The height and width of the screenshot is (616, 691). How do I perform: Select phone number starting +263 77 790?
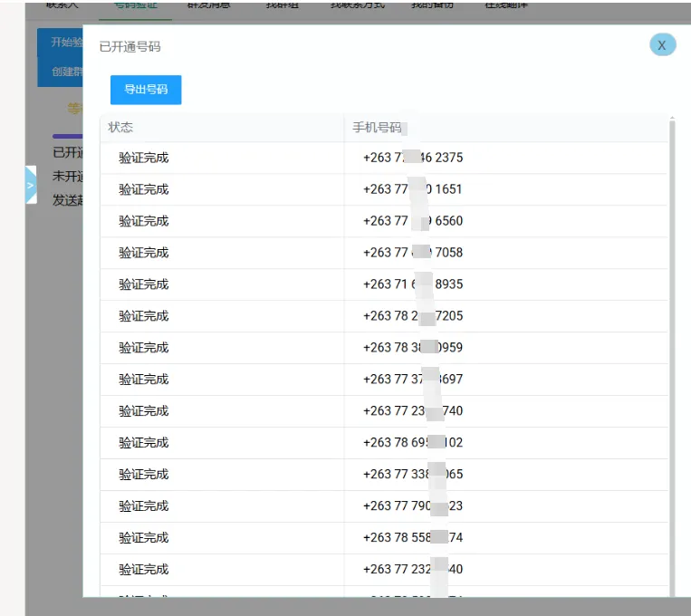[413, 506]
